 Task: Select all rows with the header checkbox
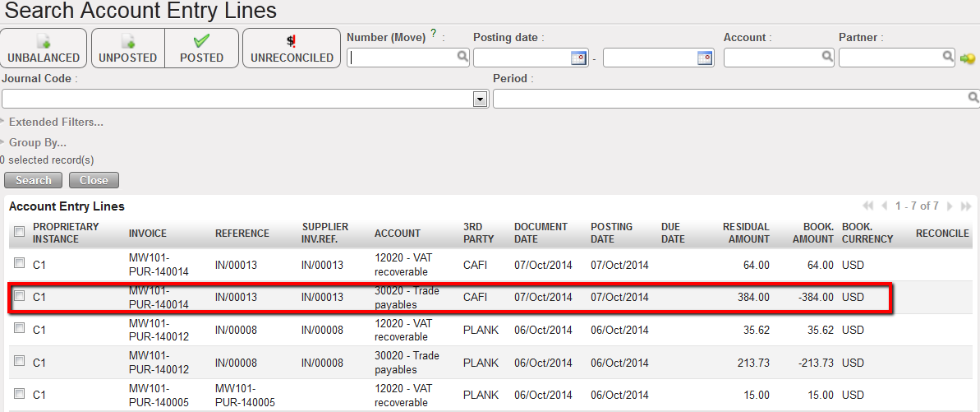pos(19,233)
